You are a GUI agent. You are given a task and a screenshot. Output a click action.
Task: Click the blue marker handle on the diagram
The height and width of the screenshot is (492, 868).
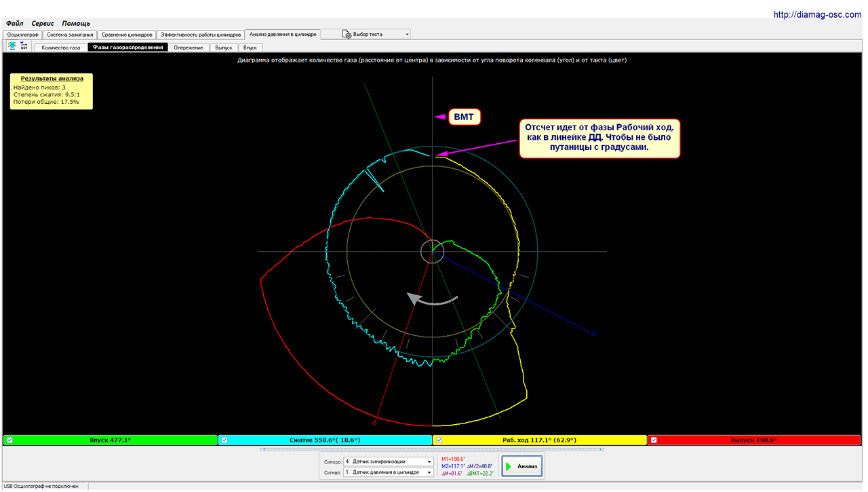593,335
